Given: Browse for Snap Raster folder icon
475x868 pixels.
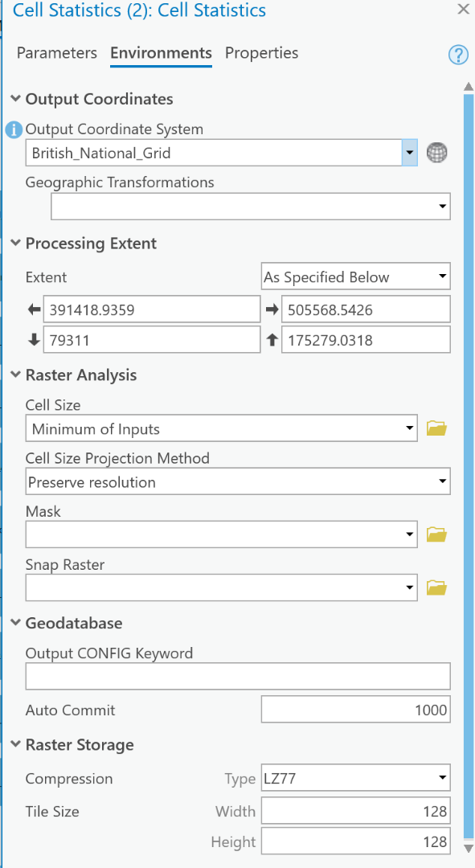Looking at the screenshot, I should (x=436, y=588).
